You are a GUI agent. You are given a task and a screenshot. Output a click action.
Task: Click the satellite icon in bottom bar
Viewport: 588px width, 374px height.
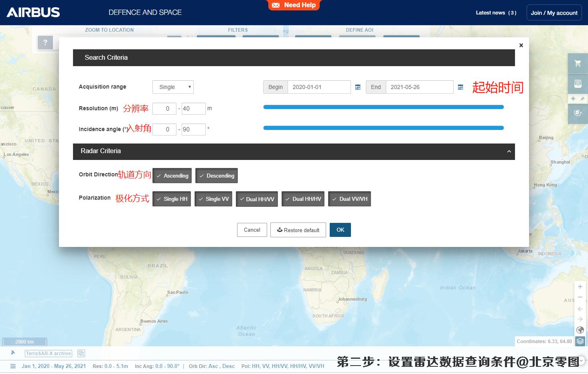coord(13,353)
